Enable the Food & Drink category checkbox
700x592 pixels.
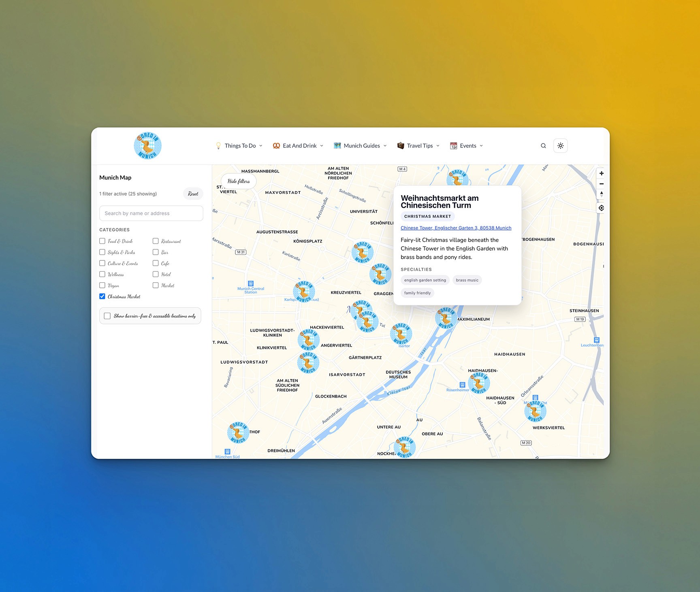(102, 241)
